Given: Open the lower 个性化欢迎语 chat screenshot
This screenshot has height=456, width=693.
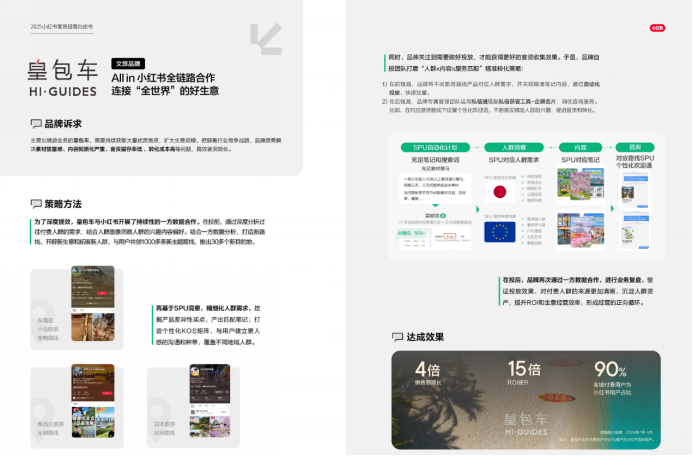Looking at the screenshot, I should (635, 231).
